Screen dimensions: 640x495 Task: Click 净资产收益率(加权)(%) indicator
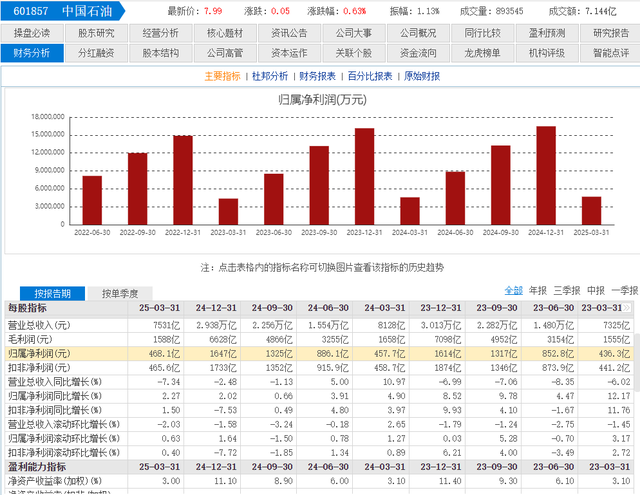pos(55,481)
